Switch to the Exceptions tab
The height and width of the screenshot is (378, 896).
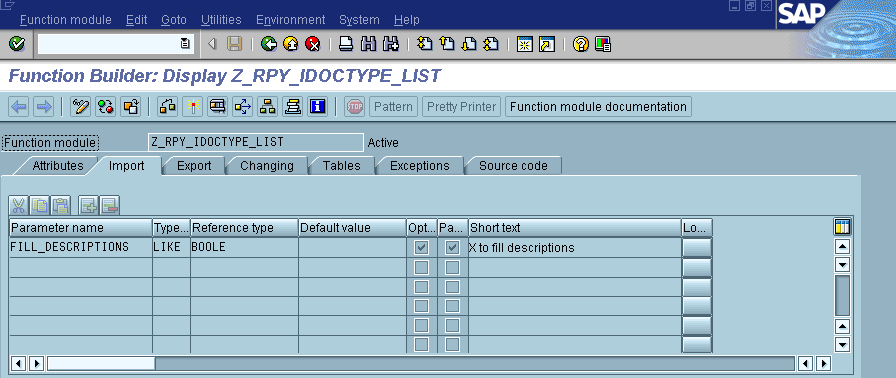420,166
